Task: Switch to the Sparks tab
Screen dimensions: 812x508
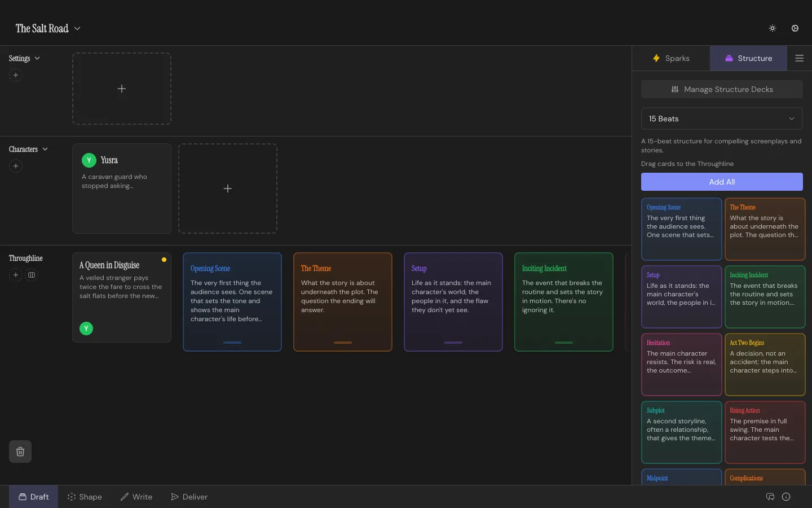Action: pos(671,58)
